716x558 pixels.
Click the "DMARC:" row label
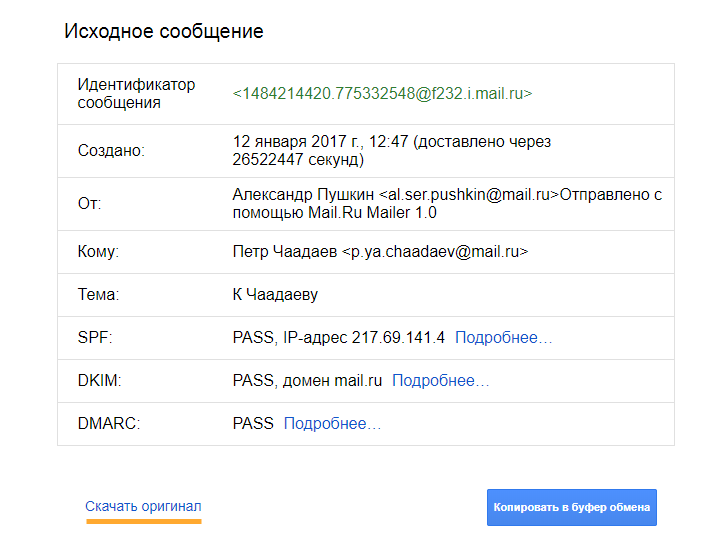pyautogui.click(x=108, y=424)
